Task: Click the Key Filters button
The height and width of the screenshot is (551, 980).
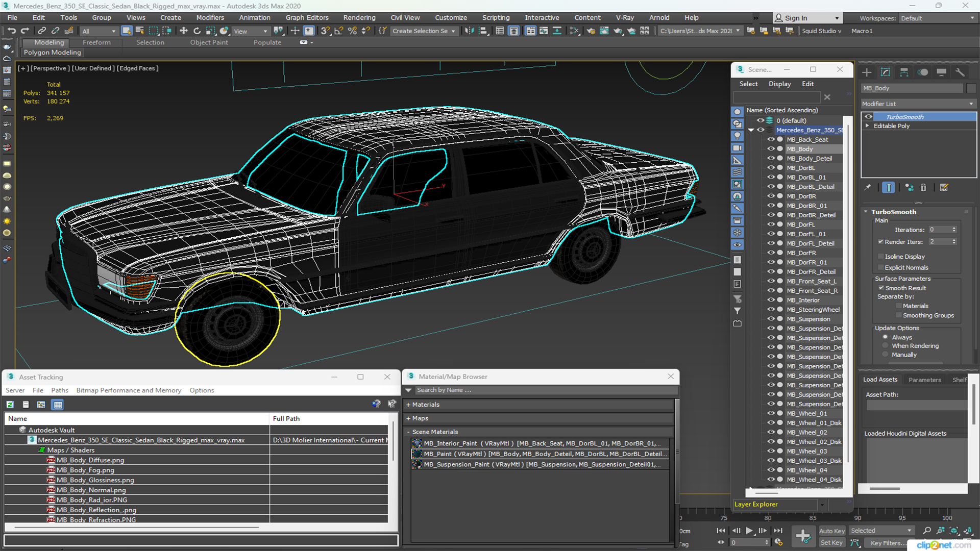Action: [x=889, y=543]
